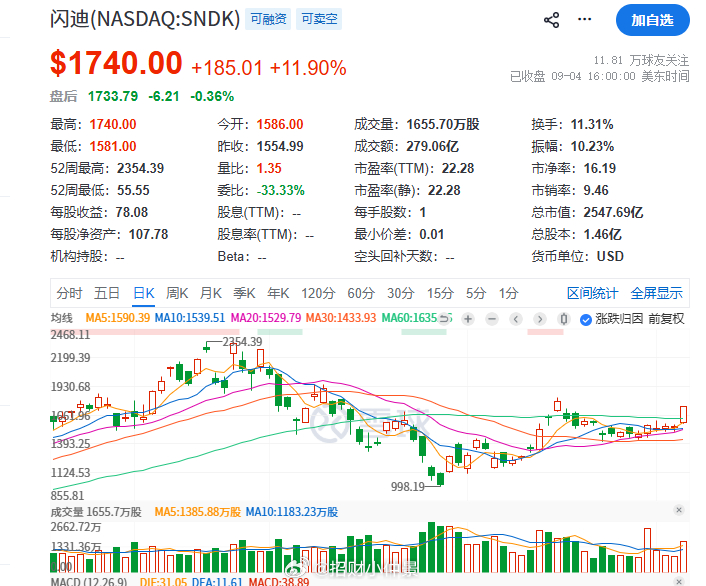The height and width of the screenshot is (586, 706).
Task: Switch to the 60分 chart tab
Action: click(361, 294)
